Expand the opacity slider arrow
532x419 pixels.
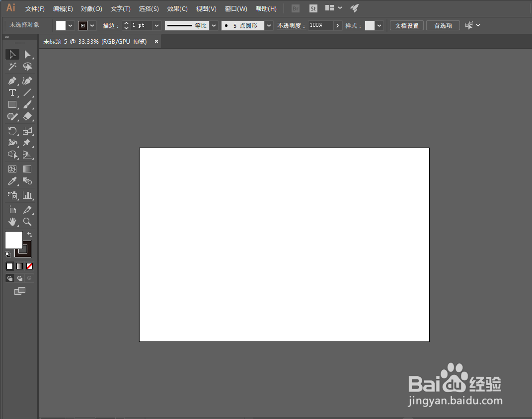pyautogui.click(x=338, y=25)
